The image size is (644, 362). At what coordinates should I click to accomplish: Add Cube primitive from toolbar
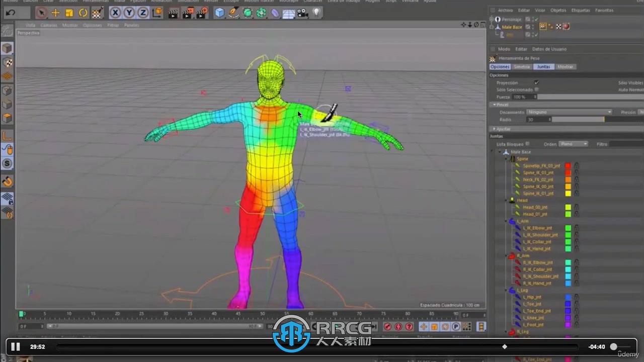click(220, 13)
